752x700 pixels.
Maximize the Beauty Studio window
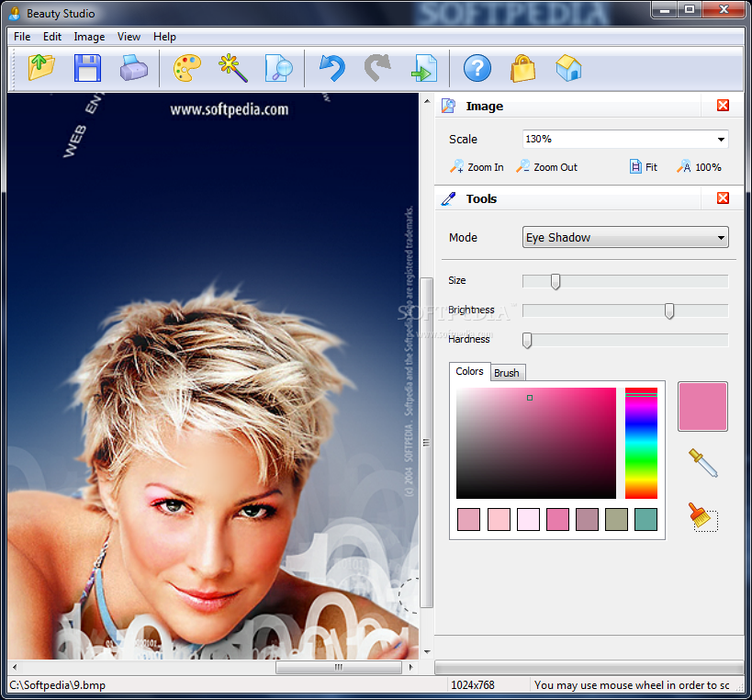pyautogui.click(x=690, y=9)
